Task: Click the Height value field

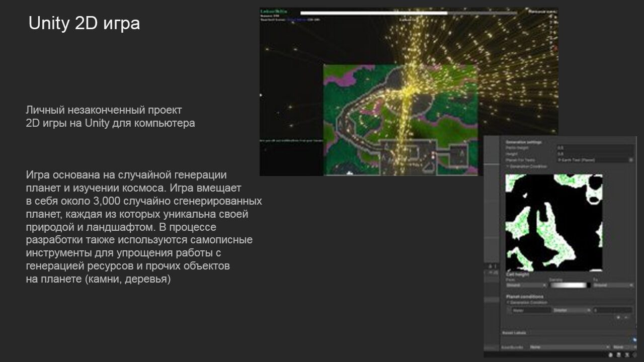Action: tap(595, 154)
